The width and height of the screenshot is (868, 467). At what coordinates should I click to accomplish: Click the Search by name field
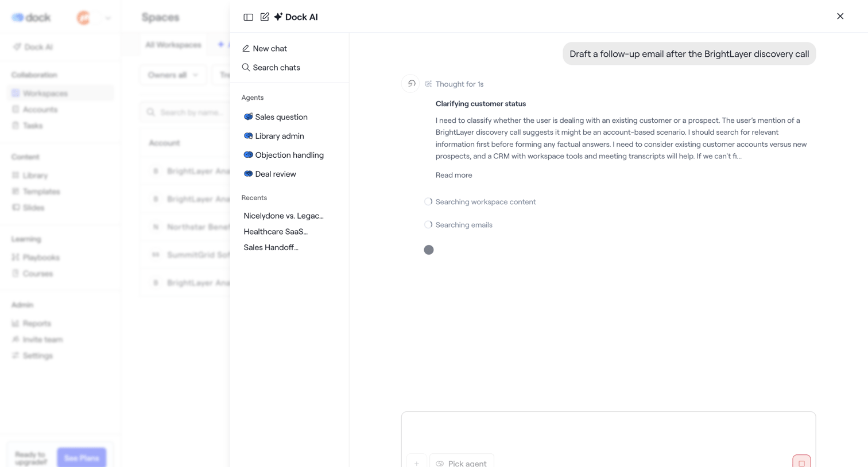point(186,112)
